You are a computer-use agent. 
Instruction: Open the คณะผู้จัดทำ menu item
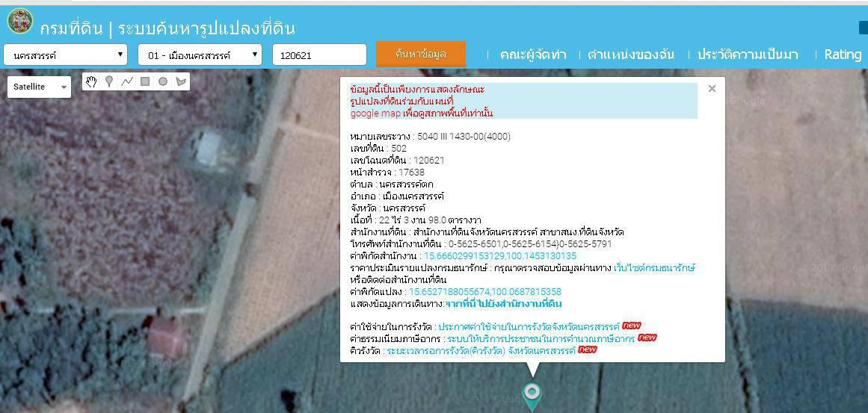tap(532, 55)
